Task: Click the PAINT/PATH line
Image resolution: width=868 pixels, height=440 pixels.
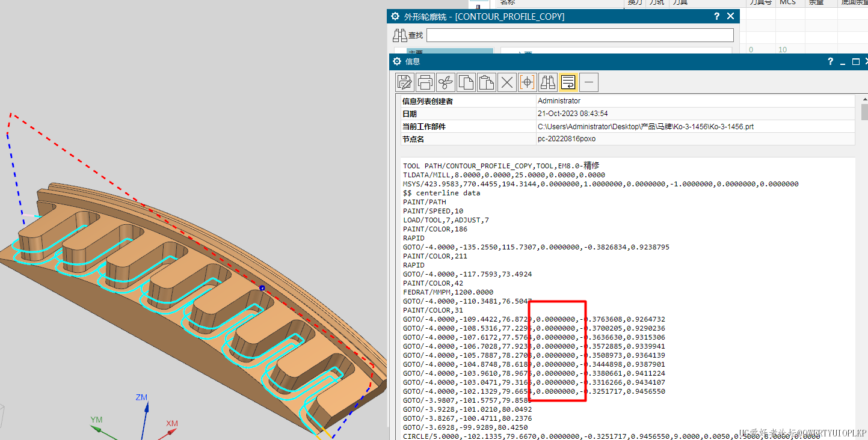Action: [x=425, y=202]
